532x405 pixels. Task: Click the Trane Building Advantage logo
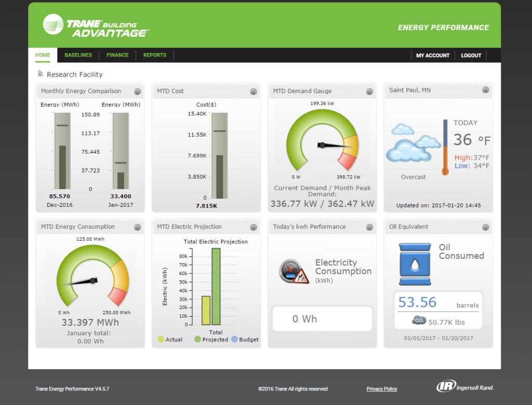pyautogui.click(x=96, y=26)
